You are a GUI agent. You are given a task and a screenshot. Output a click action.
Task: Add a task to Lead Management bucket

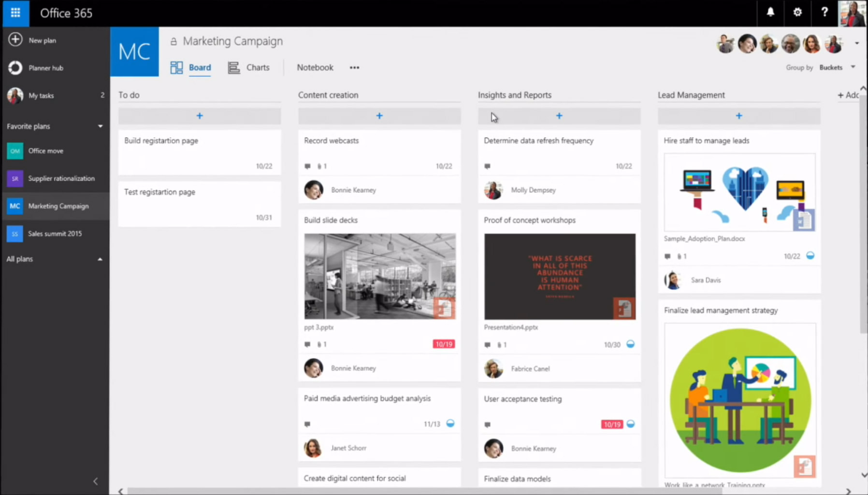(x=739, y=116)
